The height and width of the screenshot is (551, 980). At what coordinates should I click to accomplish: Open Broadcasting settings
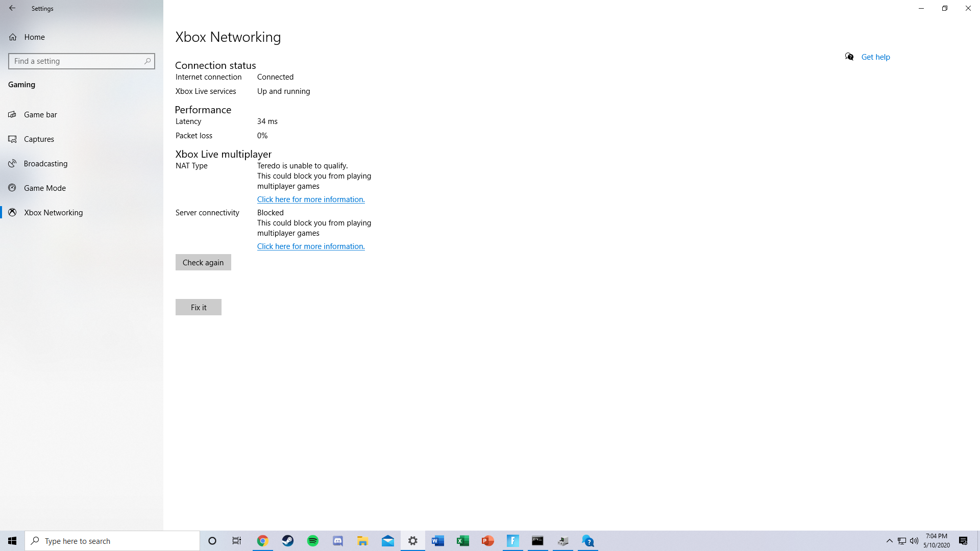pos(82,164)
